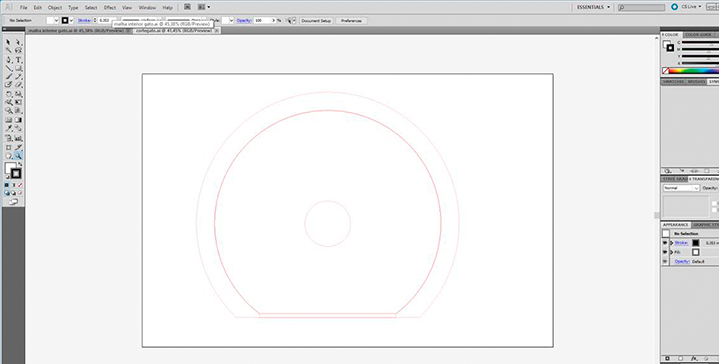The image size is (719, 364).
Task: Select the Pencil tool
Action: (x=18, y=77)
